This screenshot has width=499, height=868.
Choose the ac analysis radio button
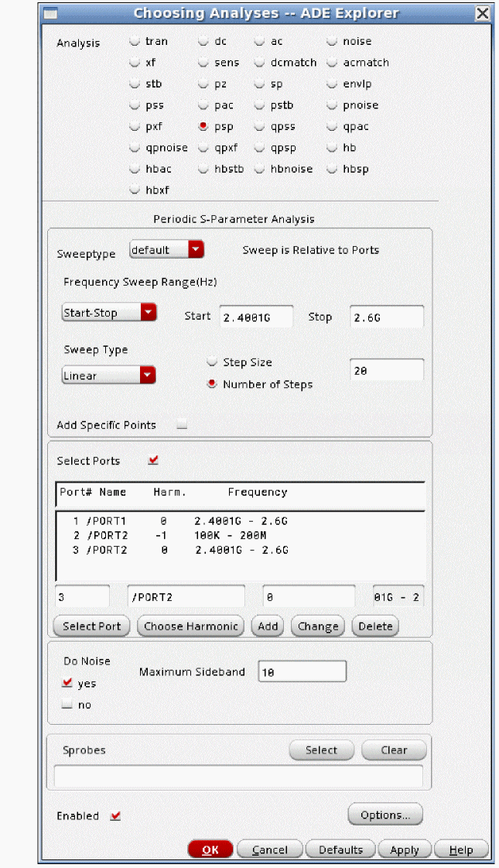pos(259,41)
